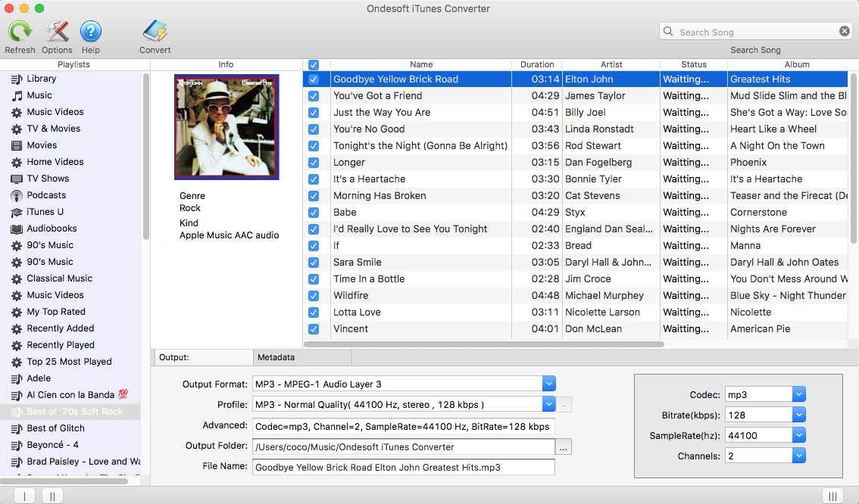Open the Podcasts icon in the sidebar
The image size is (859, 504).
[17, 195]
